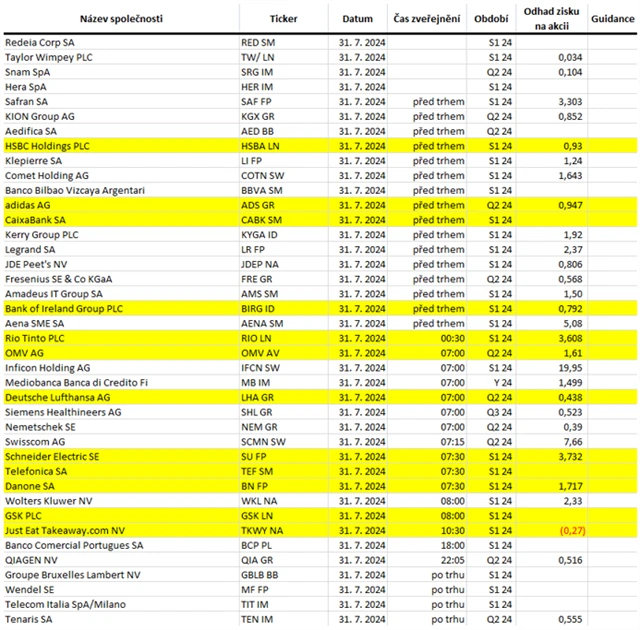The width and height of the screenshot is (640, 630).
Task: Select the ticker cell 'TKWY NA'
Action: click(x=265, y=530)
